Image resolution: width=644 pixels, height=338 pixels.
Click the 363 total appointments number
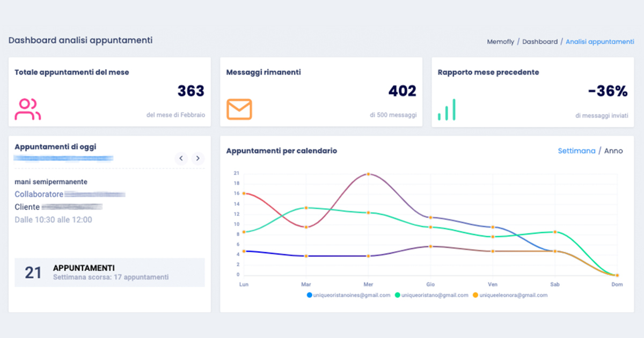[x=191, y=91]
